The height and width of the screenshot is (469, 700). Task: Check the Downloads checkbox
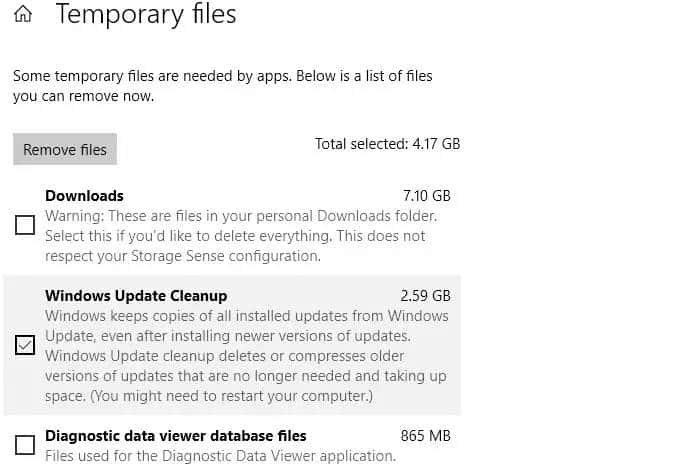pos(25,226)
